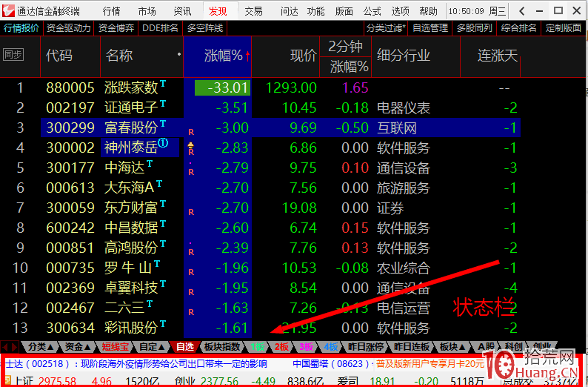Image resolution: width=588 pixels, height=387 pixels.
Task: Click the circled 1 marker beside 神州泰岳
Action: tap(163, 143)
